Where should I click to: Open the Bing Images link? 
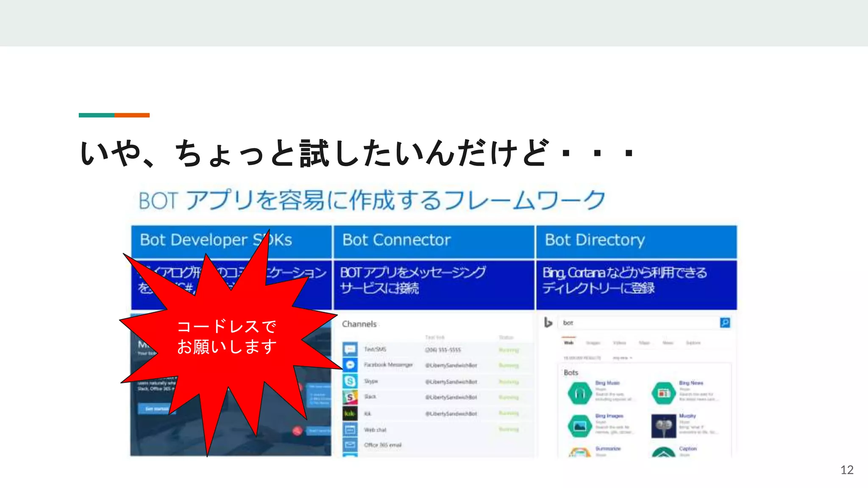tap(609, 416)
